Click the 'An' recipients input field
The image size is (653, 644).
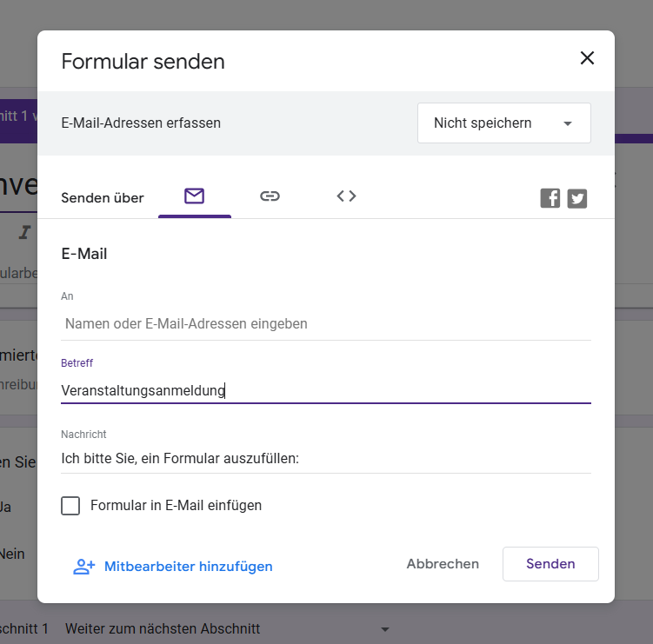coord(326,324)
